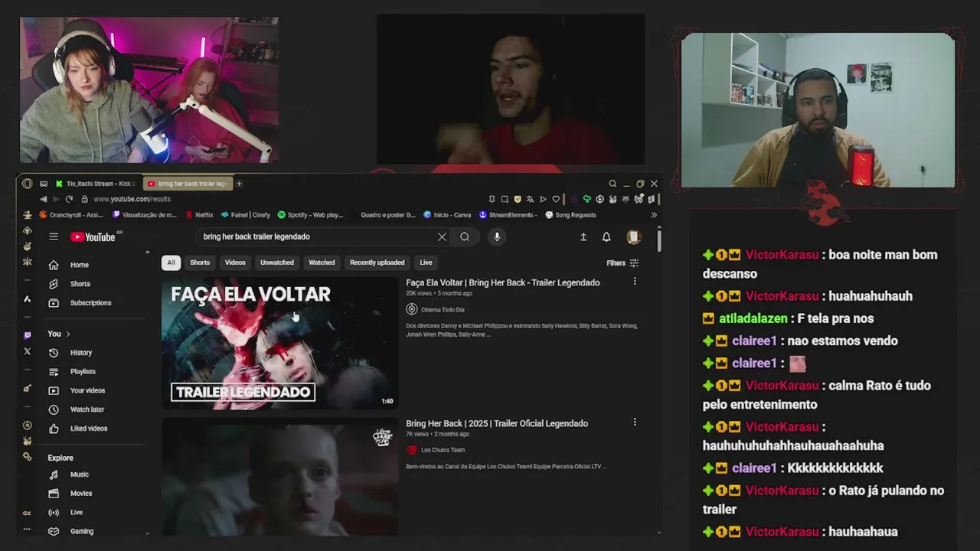Open Music under Explore
980x551 pixels.
(80, 474)
